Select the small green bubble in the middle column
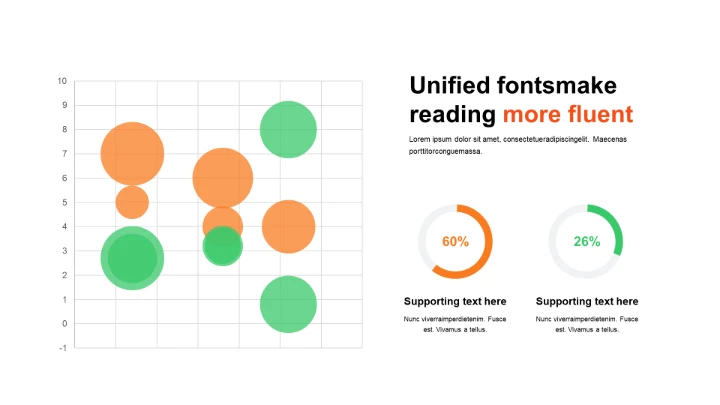 (x=222, y=246)
